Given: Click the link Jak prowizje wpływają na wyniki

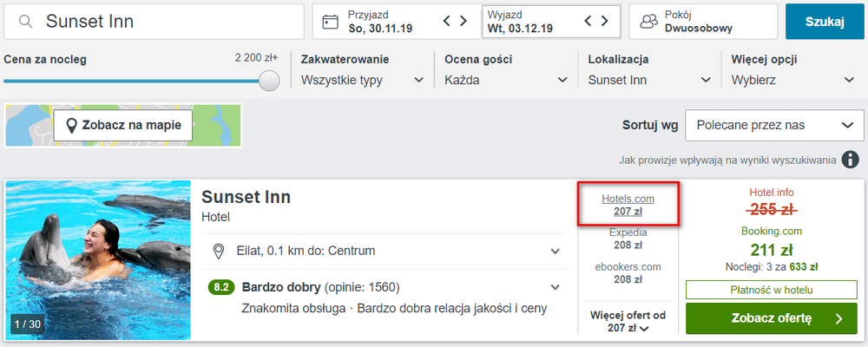Looking at the screenshot, I should (727, 161).
